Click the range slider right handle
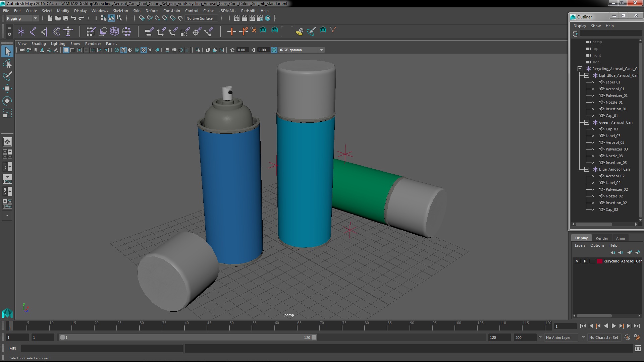644x362 pixels. coord(314,338)
